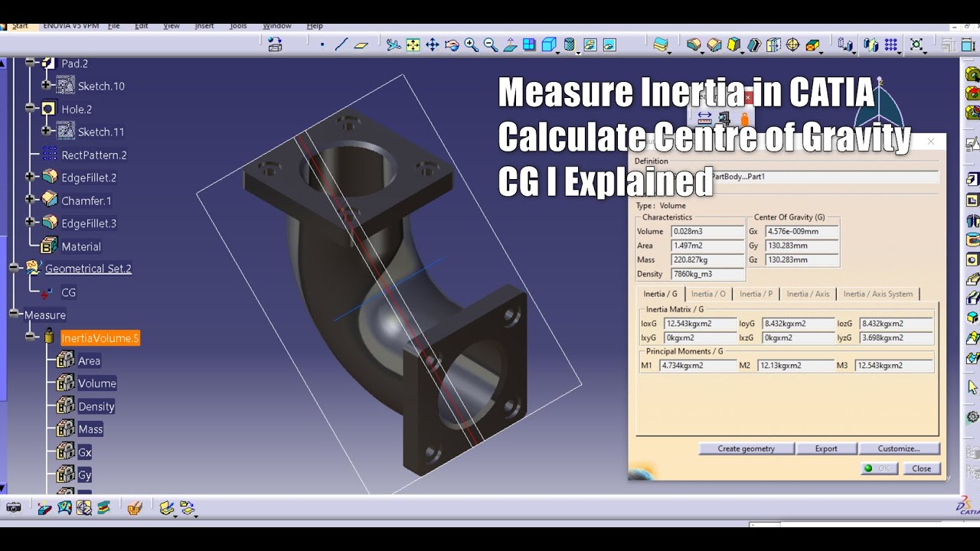Image resolution: width=980 pixels, height=551 pixels.
Task: Switch to the Inertia / Axis System tab
Action: coord(878,294)
